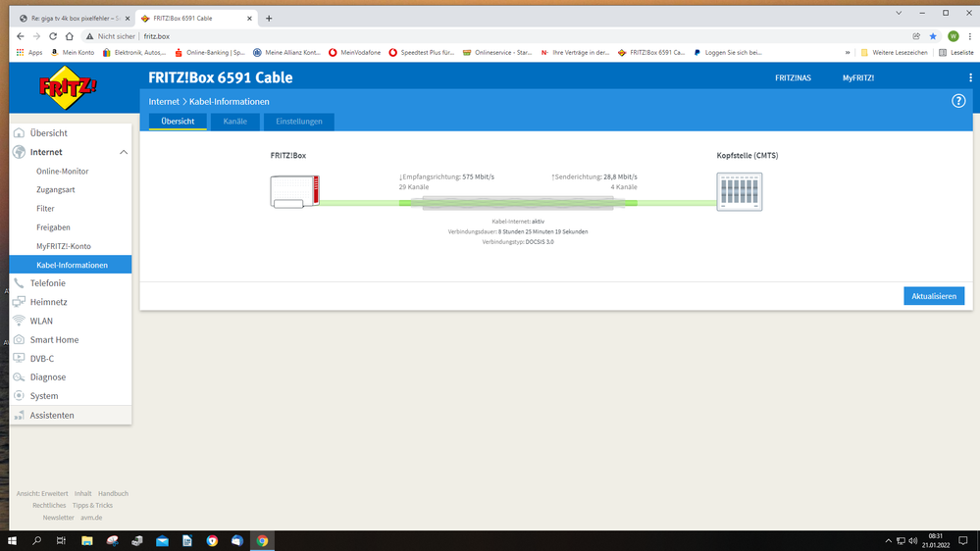Click the browser Home icon
Image resolution: width=980 pixels, height=551 pixels.
click(x=70, y=36)
